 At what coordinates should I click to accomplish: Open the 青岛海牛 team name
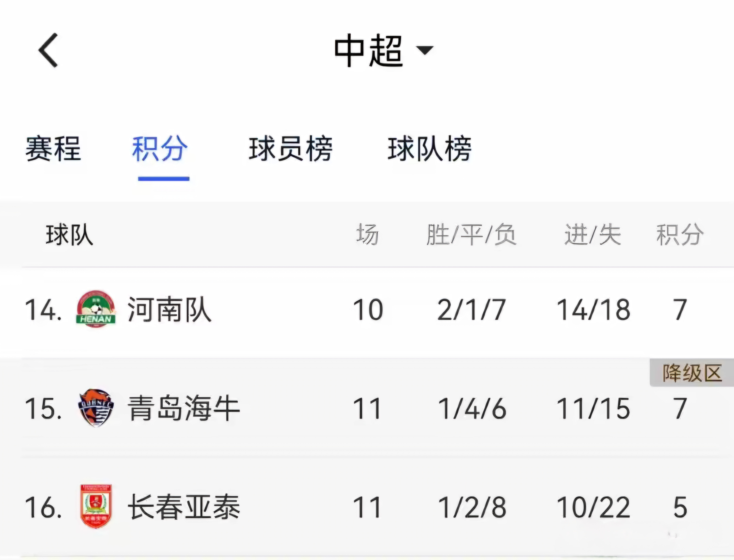183,408
